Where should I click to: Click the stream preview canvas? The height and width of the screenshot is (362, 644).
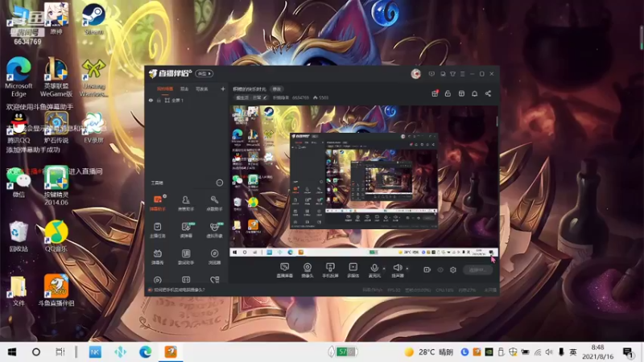(x=363, y=181)
